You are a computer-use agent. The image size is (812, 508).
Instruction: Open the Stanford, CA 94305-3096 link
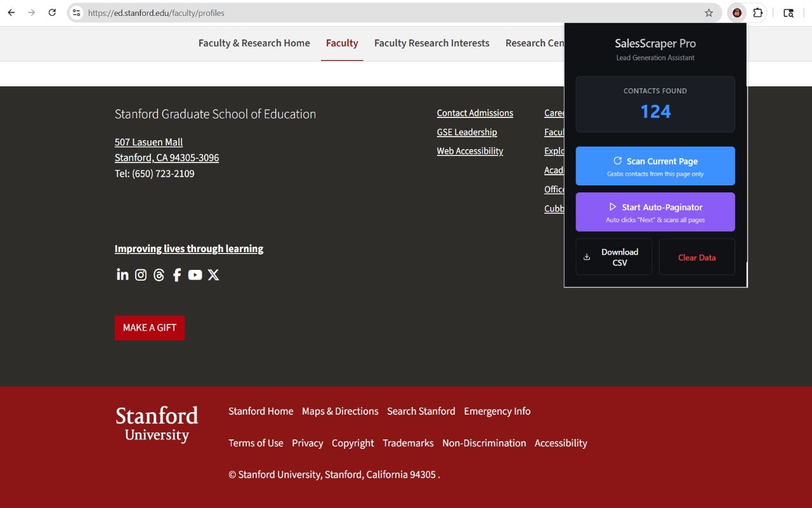pyautogui.click(x=167, y=157)
